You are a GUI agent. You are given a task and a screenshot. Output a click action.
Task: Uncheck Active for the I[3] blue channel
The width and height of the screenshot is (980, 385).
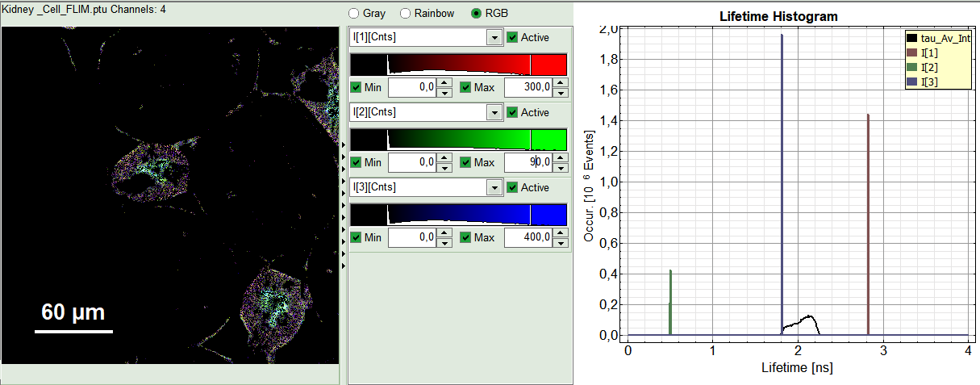point(513,187)
